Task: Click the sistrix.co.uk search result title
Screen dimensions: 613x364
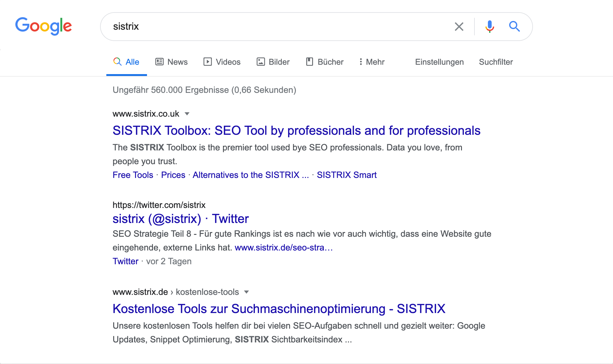Action: [297, 130]
